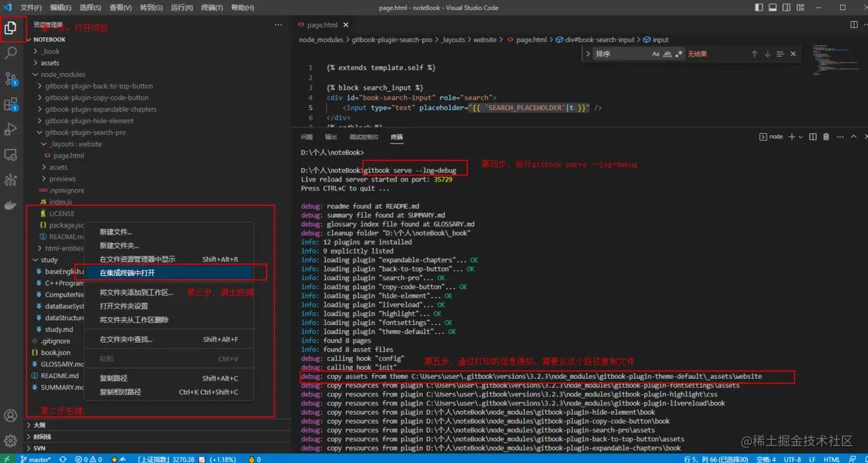Toggle Find in Selection option
Viewport: 868px width, 463px height.
[780, 54]
